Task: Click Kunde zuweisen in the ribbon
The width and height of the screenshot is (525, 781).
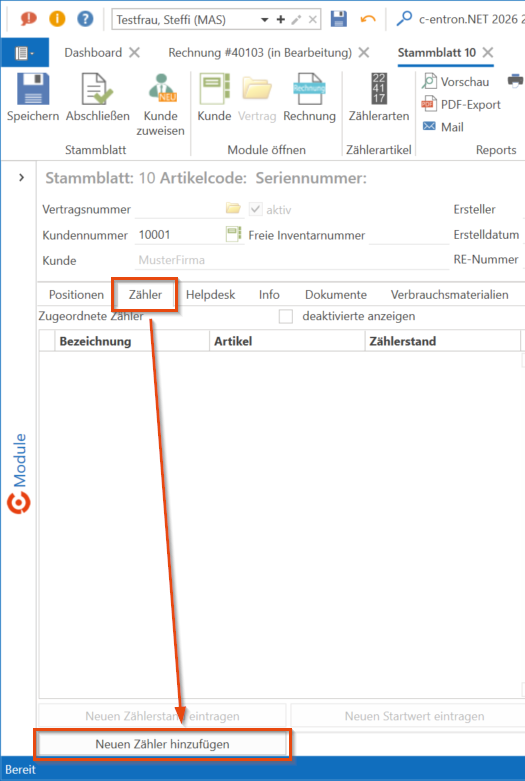Action: pyautogui.click(x=160, y=105)
